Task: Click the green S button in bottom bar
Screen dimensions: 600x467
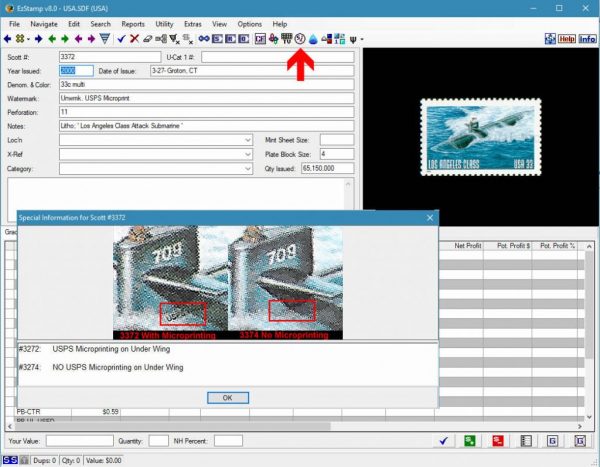Action: [x=469, y=440]
